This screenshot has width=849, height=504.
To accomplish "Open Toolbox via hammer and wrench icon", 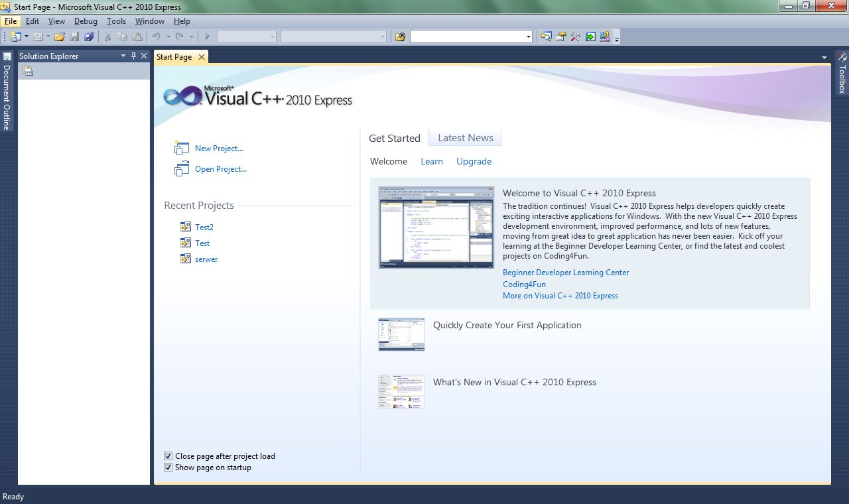I will pyautogui.click(x=575, y=36).
